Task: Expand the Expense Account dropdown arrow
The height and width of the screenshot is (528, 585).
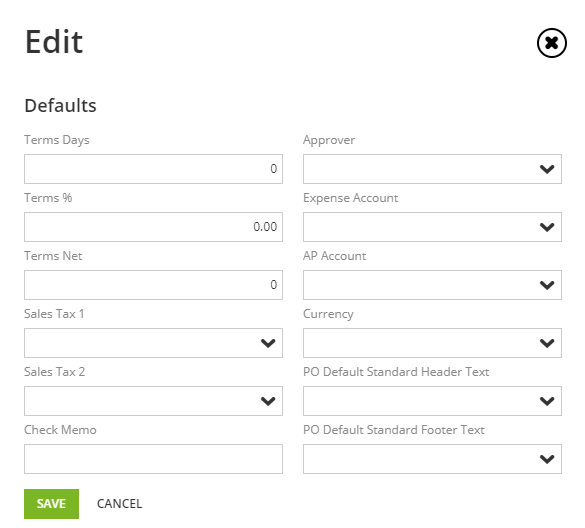Action: (547, 227)
